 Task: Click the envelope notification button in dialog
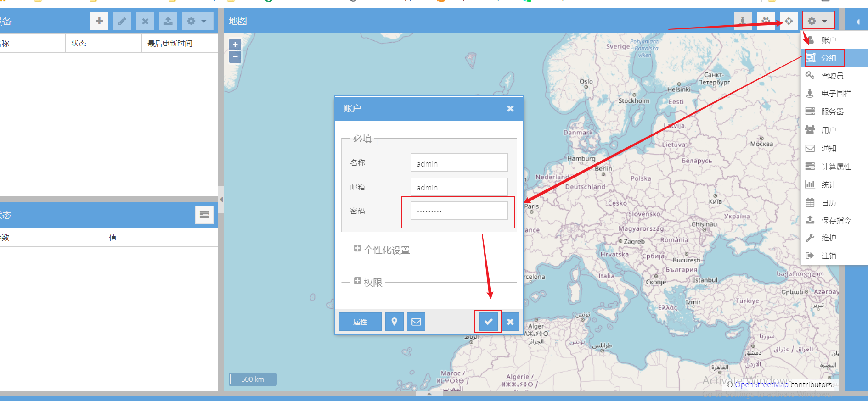[x=416, y=322]
